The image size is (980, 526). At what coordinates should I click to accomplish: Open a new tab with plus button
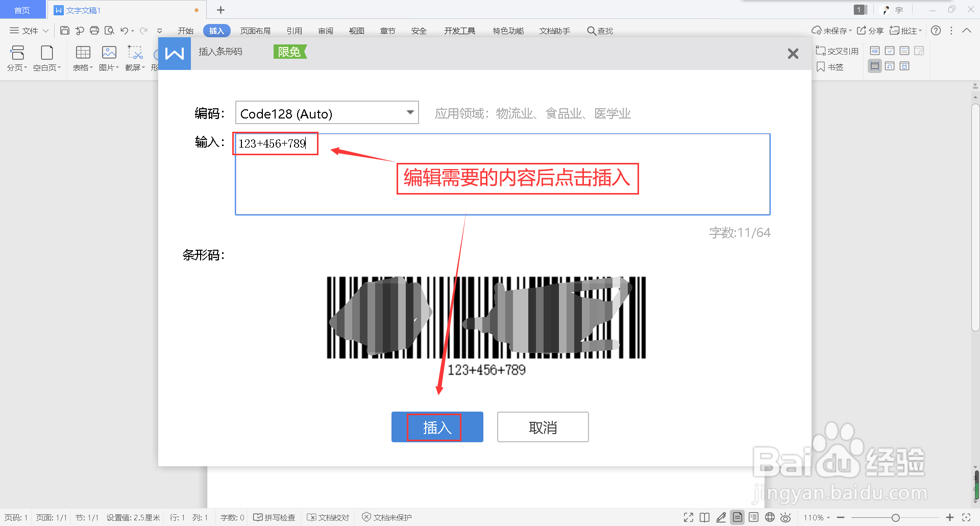pos(220,10)
